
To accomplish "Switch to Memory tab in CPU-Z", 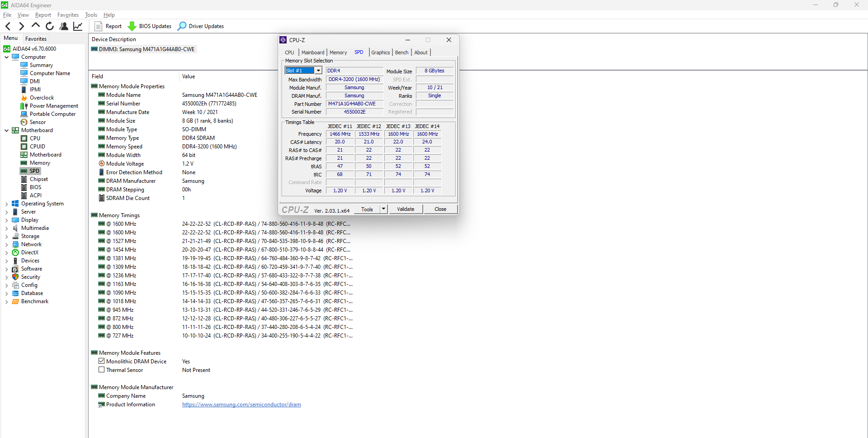I will point(338,52).
